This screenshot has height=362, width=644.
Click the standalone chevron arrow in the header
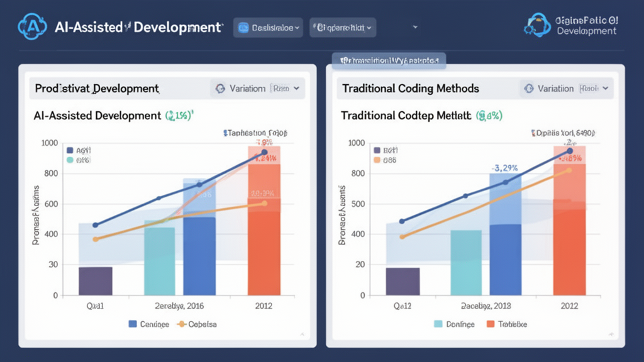415,28
